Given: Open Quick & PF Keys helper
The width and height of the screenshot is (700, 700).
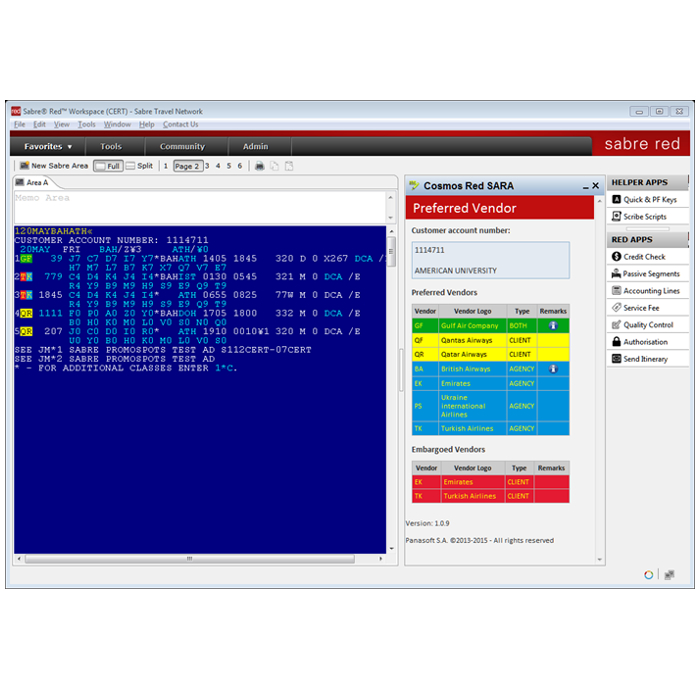Looking at the screenshot, I should coord(649,200).
